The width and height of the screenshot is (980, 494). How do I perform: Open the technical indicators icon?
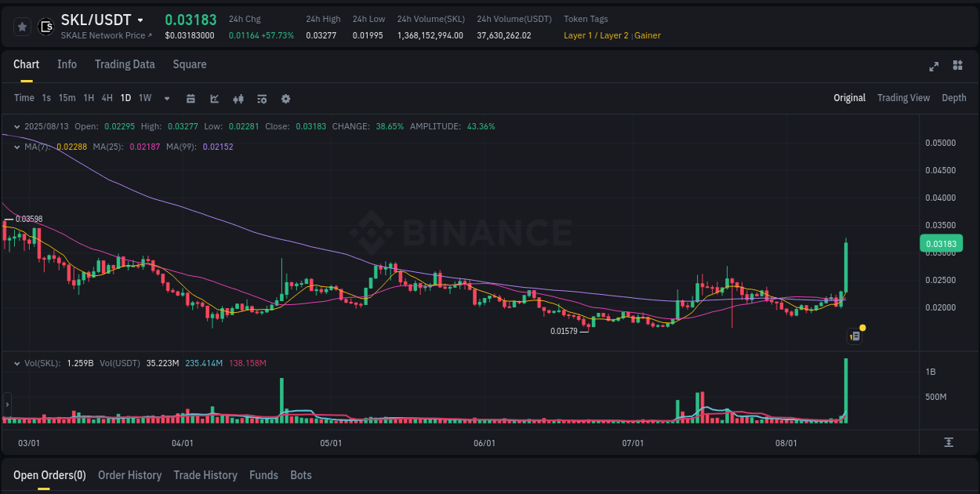262,98
